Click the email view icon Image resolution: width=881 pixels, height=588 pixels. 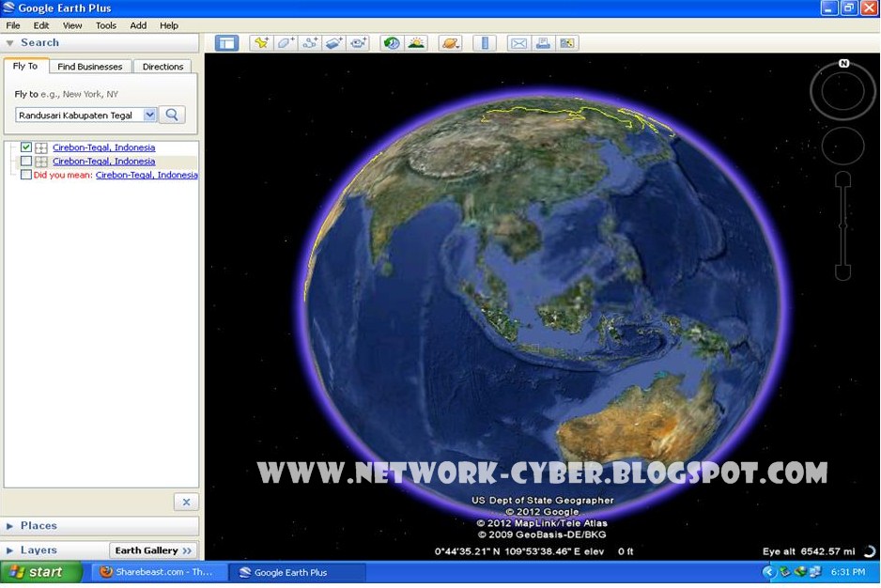tap(518, 42)
